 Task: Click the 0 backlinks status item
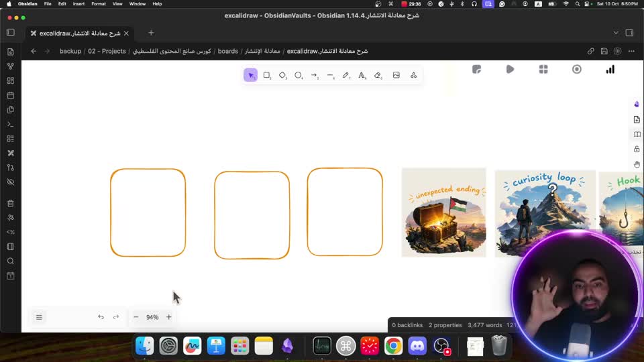[x=407, y=325]
